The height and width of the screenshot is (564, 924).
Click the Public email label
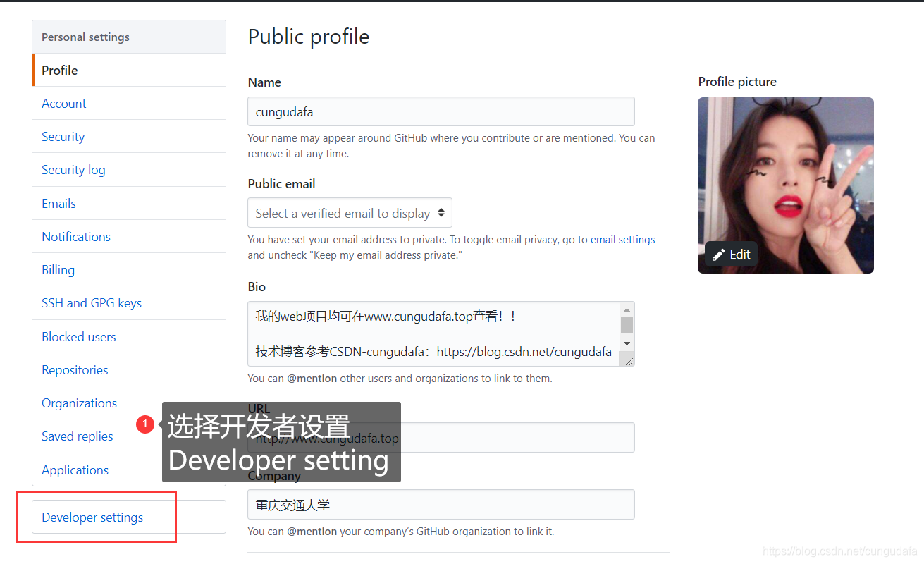281,184
